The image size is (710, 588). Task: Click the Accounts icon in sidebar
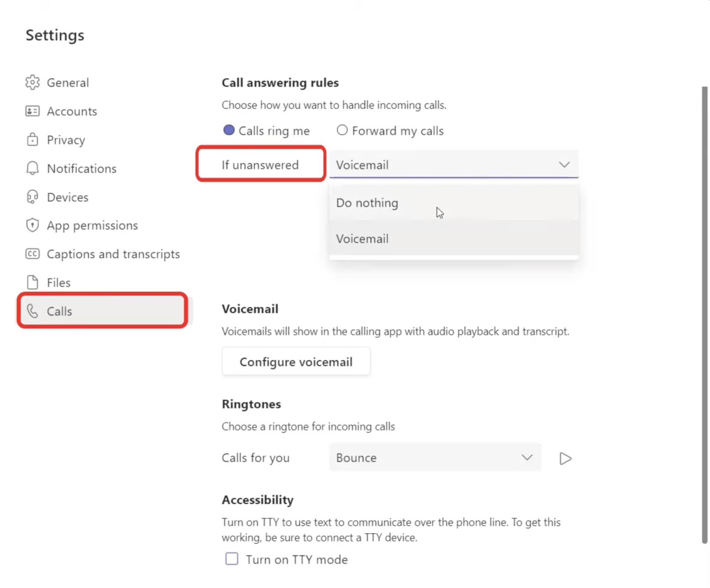(x=32, y=111)
